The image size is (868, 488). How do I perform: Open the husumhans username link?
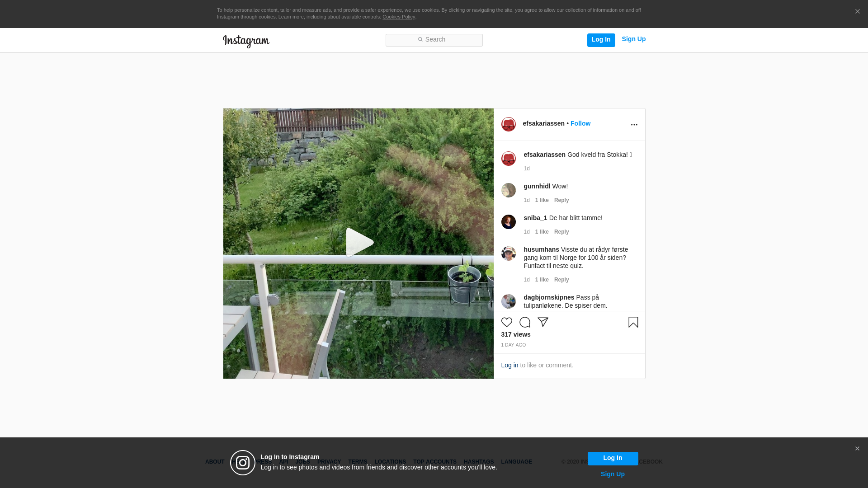(x=541, y=250)
